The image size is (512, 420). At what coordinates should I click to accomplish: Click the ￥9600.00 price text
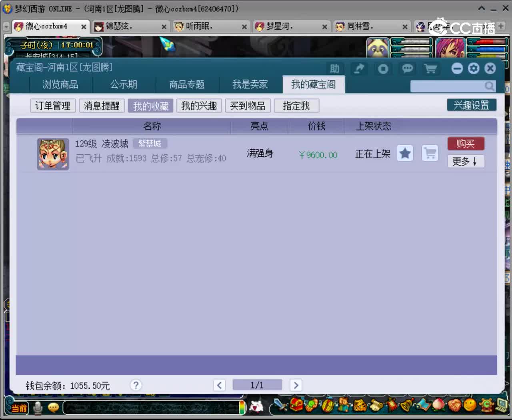click(318, 155)
